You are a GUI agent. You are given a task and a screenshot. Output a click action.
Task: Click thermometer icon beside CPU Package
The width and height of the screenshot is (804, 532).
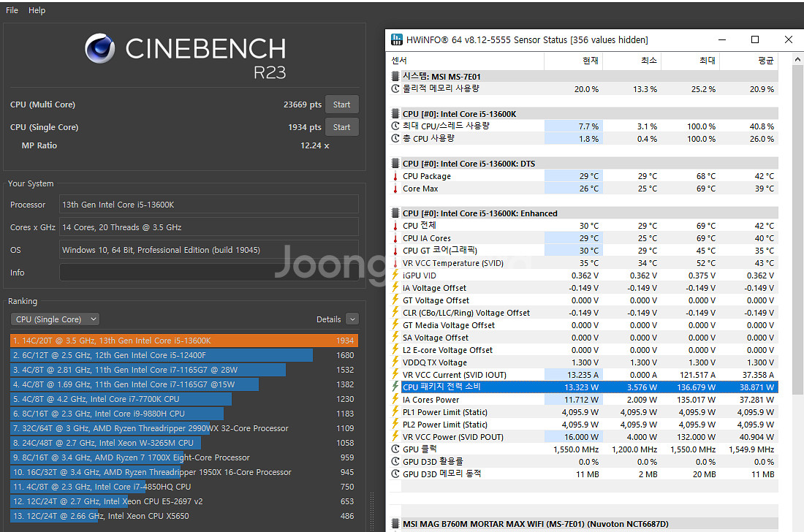pyautogui.click(x=395, y=176)
